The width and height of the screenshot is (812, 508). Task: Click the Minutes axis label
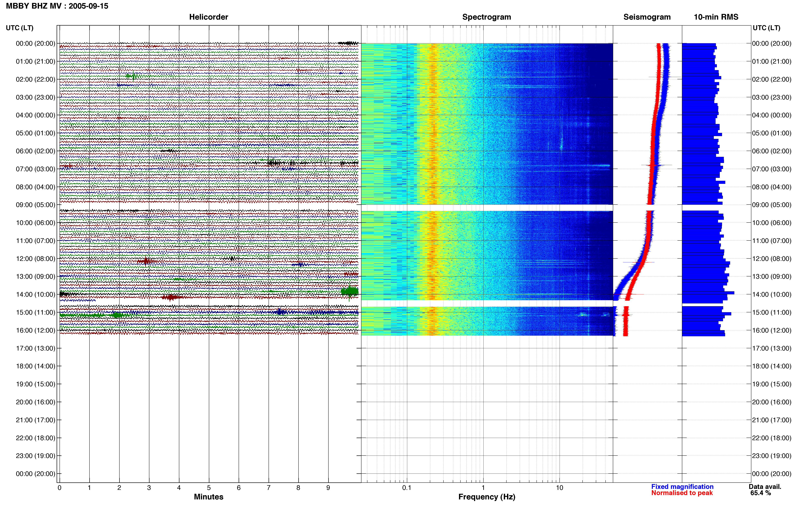click(x=209, y=497)
